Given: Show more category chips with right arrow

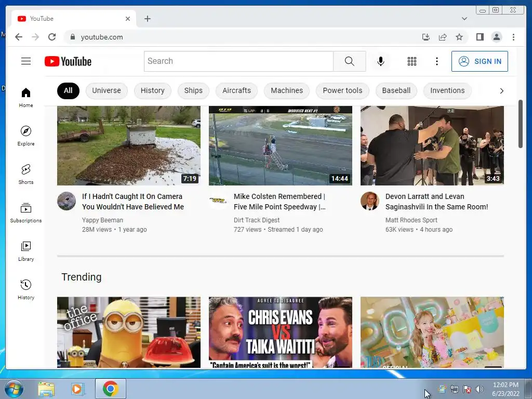Looking at the screenshot, I should click(501, 90).
